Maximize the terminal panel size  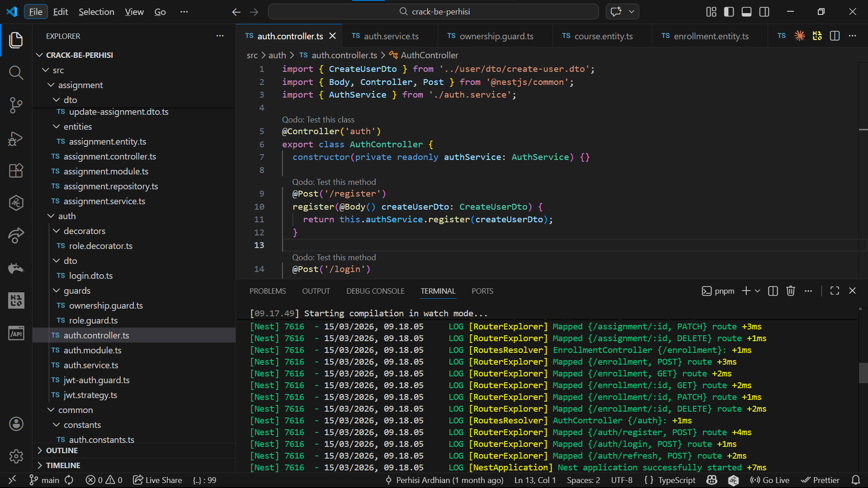835,291
